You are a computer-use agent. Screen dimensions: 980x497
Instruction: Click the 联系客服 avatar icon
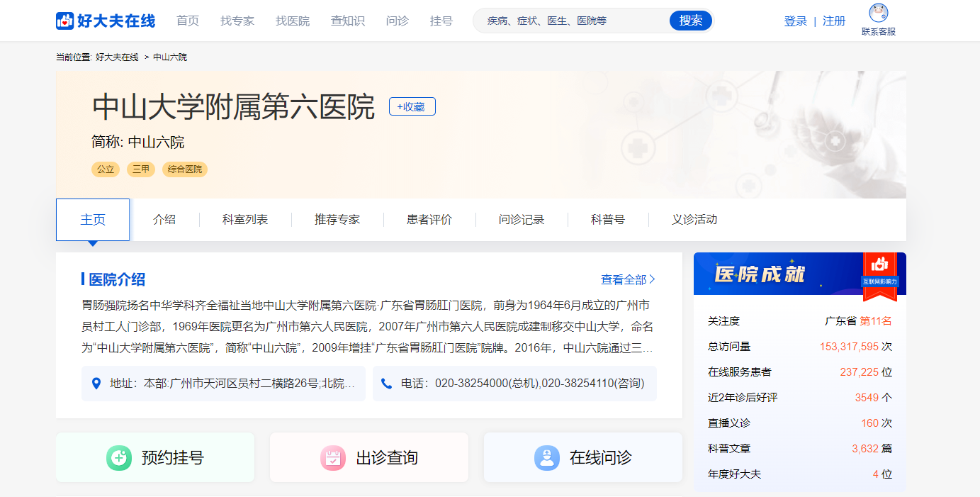[879, 13]
